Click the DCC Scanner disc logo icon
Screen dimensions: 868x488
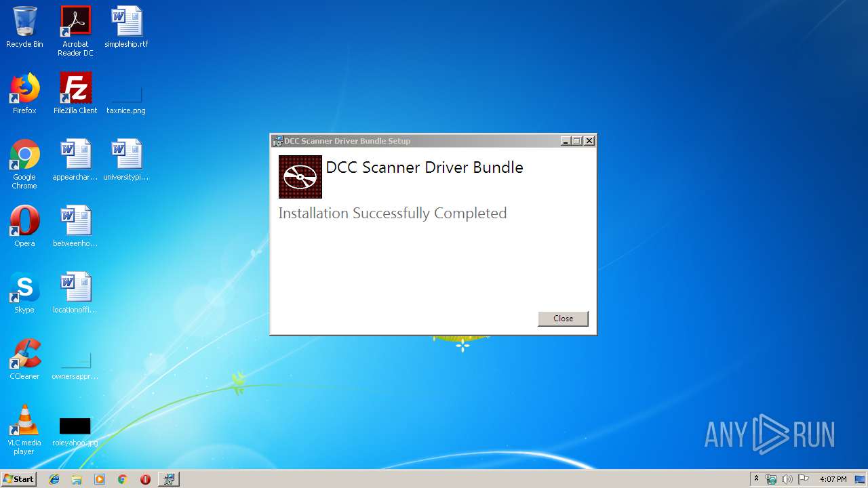pyautogui.click(x=300, y=177)
